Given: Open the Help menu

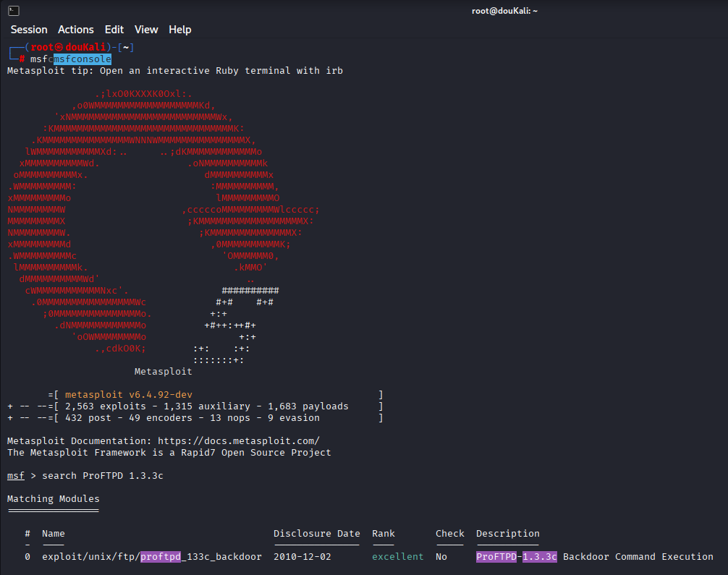Looking at the screenshot, I should pos(180,30).
